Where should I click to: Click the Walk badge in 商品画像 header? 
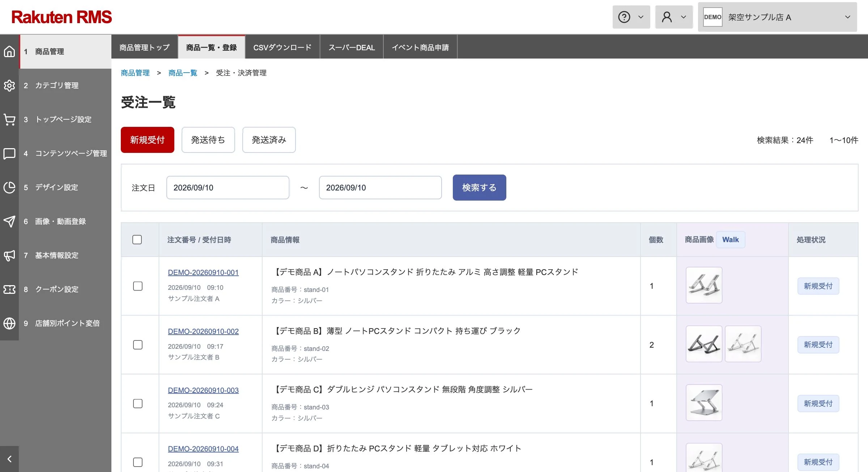(731, 240)
